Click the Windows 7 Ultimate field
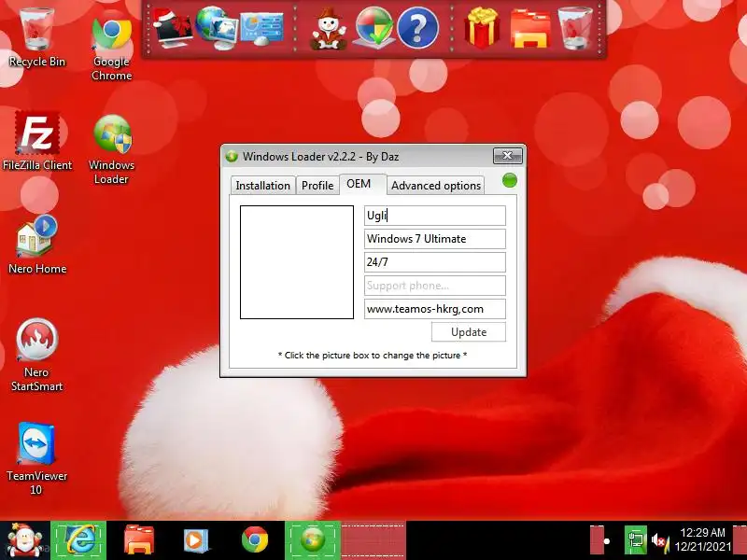This screenshot has height=560, width=747. [435, 239]
